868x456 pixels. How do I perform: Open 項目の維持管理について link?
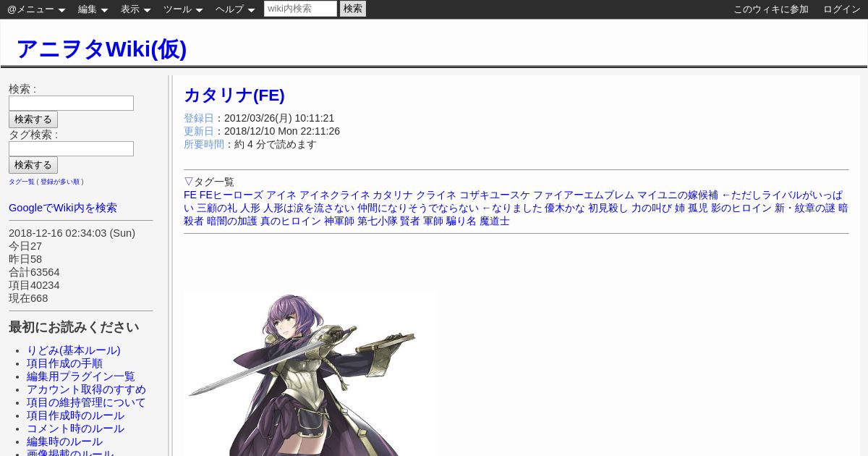[86, 402]
